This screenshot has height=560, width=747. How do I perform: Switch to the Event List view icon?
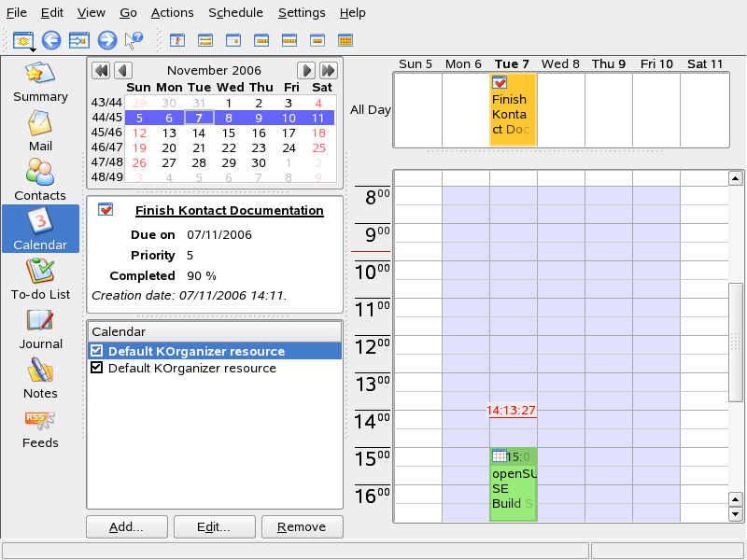(205, 40)
